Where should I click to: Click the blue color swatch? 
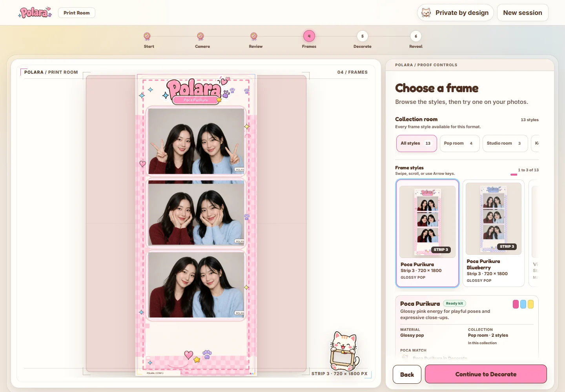tap(523, 304)
